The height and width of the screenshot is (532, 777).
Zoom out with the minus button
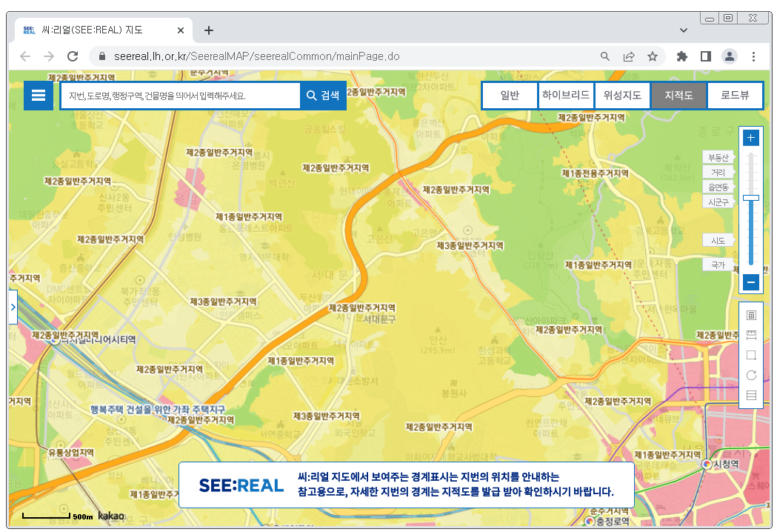click(x=751, y=282)
